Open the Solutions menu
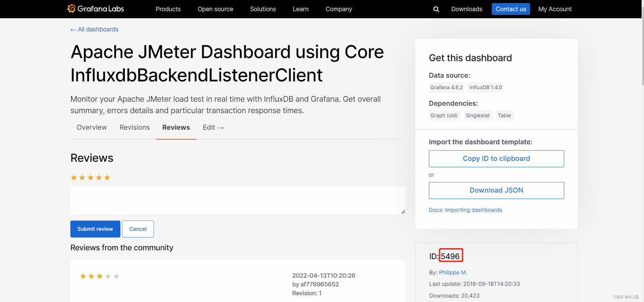The image size is (644, 302). (x=263, y=9)
